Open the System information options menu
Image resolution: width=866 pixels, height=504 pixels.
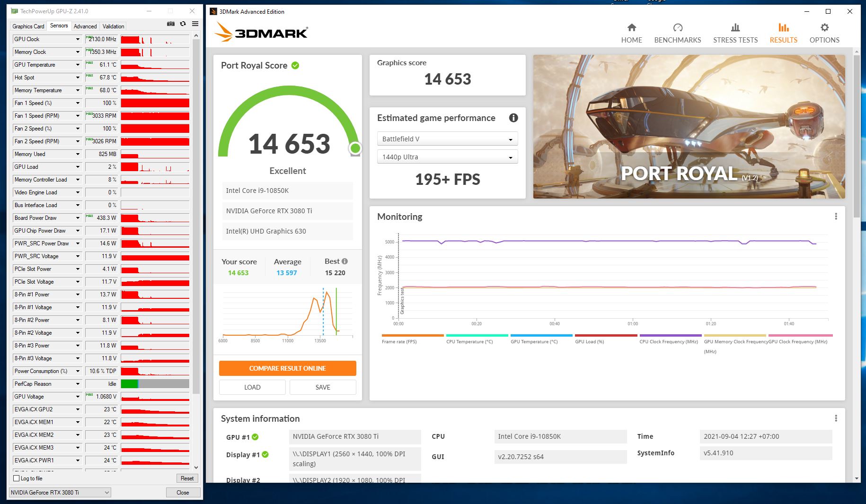point(836,418)
